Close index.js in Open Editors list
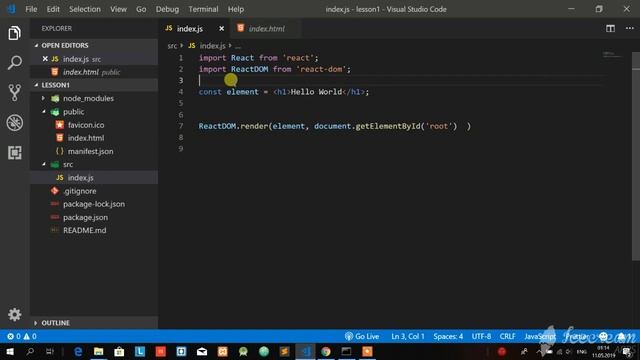The image size is (640, 360). 45,59
